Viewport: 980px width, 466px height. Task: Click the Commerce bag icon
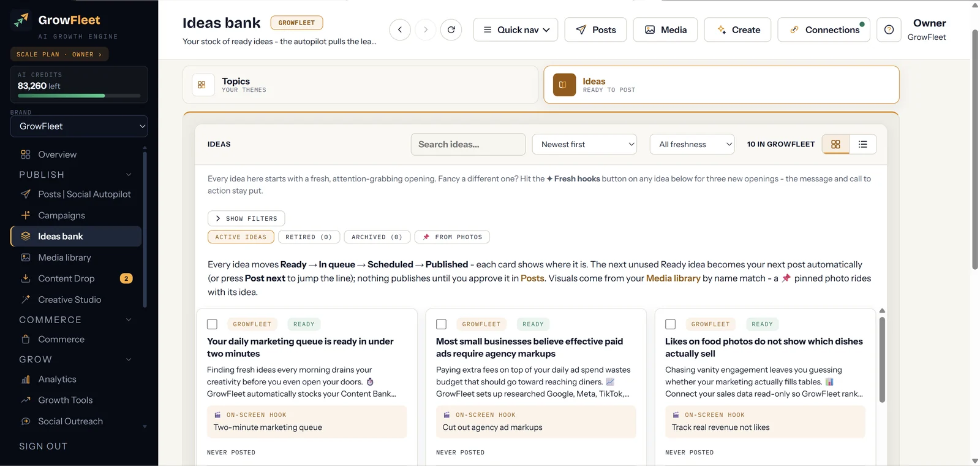26,339
